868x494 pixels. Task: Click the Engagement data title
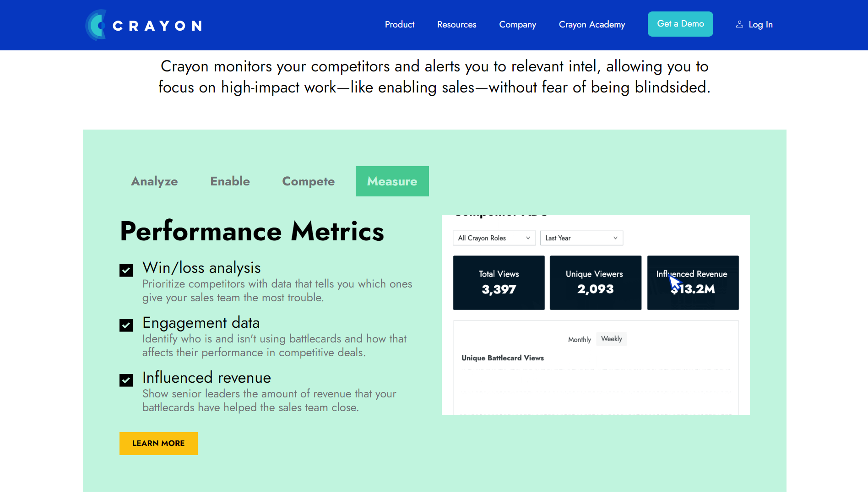(x=201, y=323)
